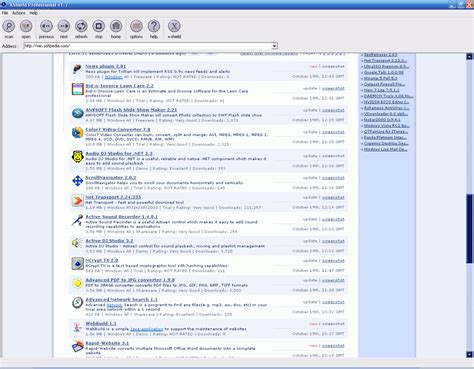Open Advanced Network Search 1.1 link
Viewport: 474px width, 369px height.
(121, 300)
